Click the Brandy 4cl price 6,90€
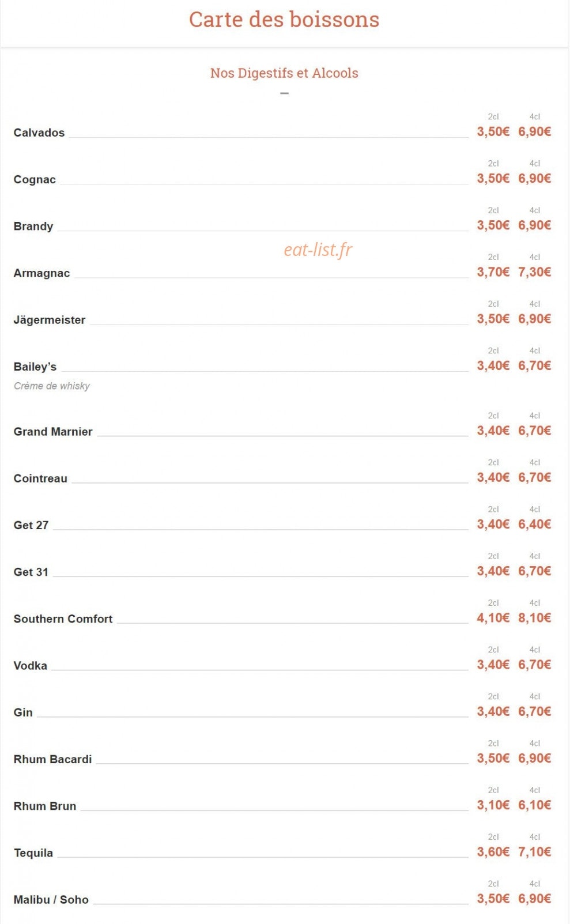 pos(535,225)
